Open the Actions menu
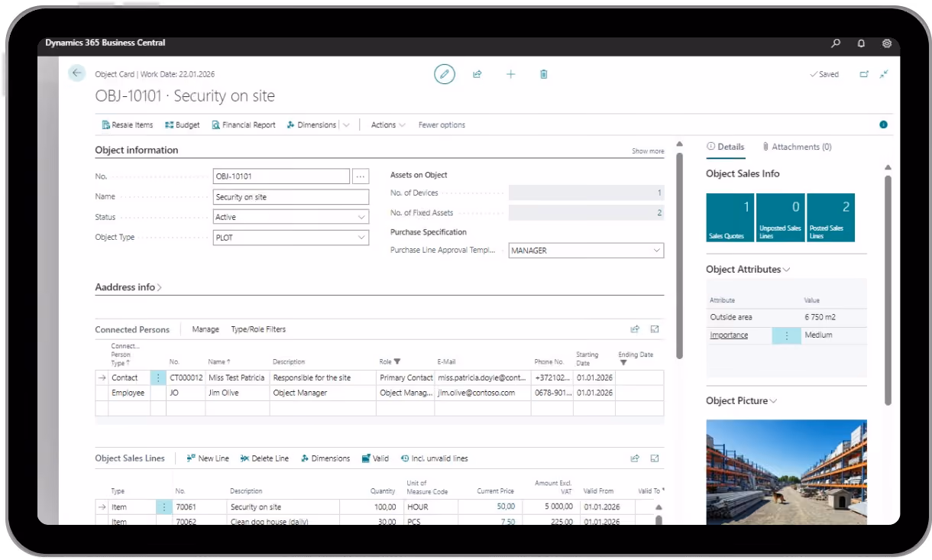Viewport: 932px width, 560px height. click(x=388, y=125)
